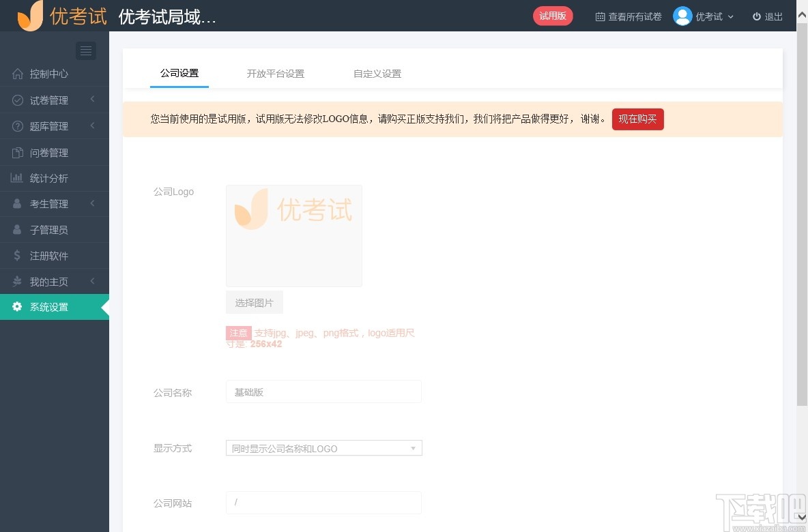
Task: Click the 公司网站 input field
Action: (x=323, y=503)
